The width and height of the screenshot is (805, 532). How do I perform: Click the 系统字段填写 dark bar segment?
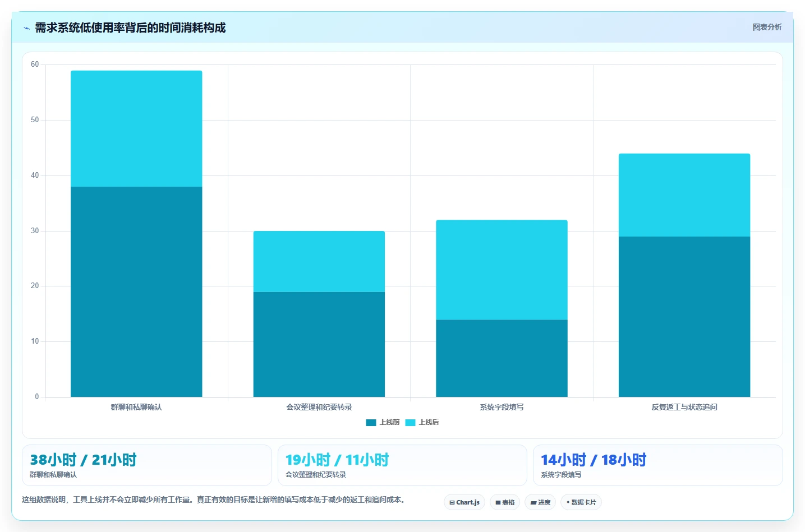pos(502,358)
